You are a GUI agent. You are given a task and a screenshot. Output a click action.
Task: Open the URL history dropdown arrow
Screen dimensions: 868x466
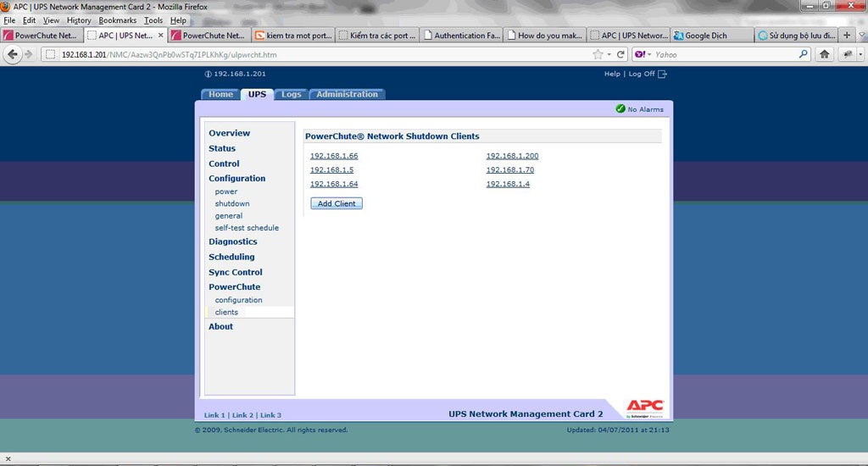pos(609,54)
